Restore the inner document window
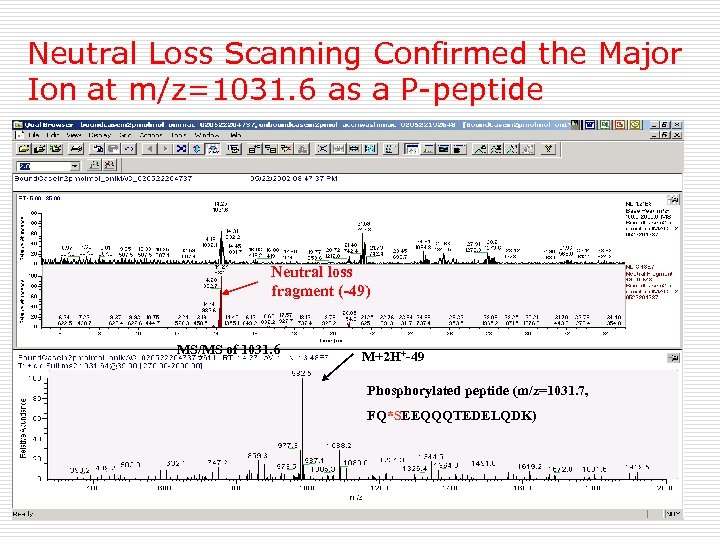This screenshot has height=540, width=720. tap(664, 135)
